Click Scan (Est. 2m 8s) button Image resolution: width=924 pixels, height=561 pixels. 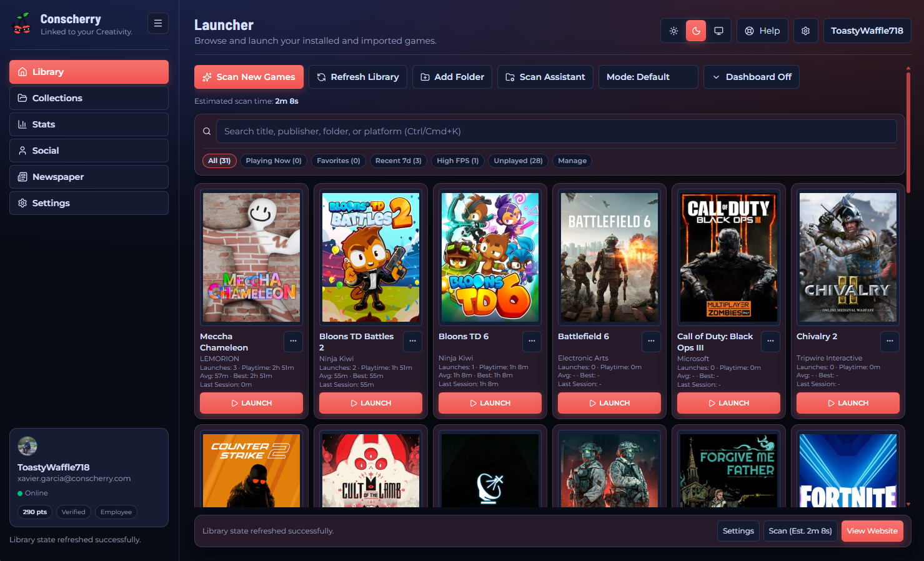click(800, 531)
